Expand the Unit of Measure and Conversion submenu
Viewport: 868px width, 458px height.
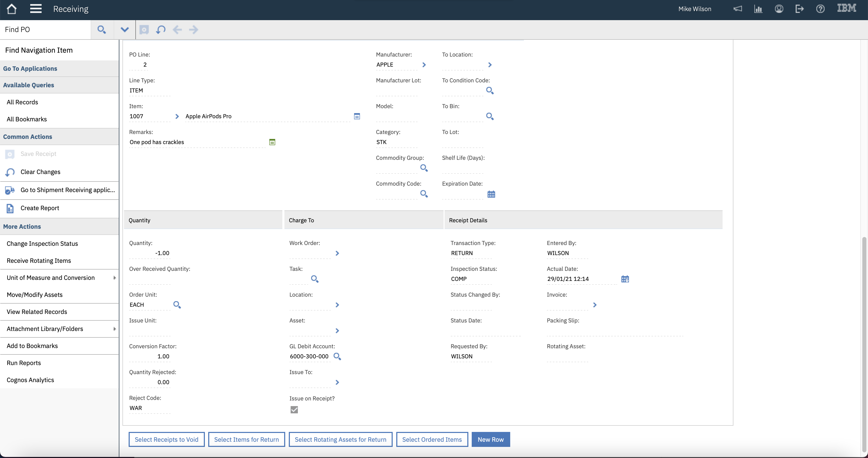[x=114, y=278]
